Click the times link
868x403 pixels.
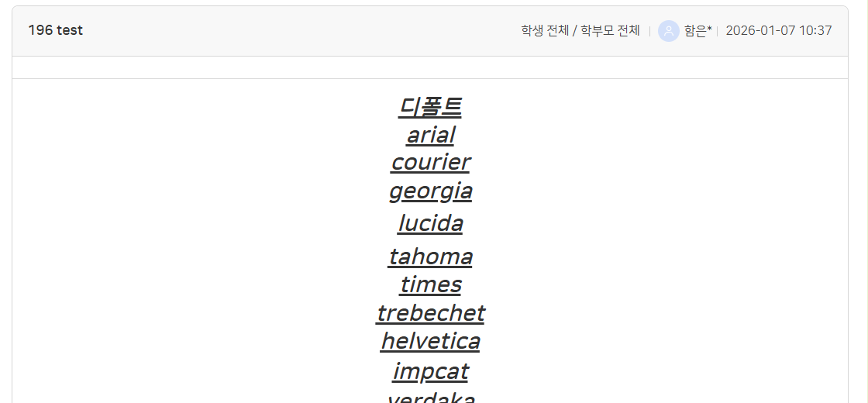point(430,284)
